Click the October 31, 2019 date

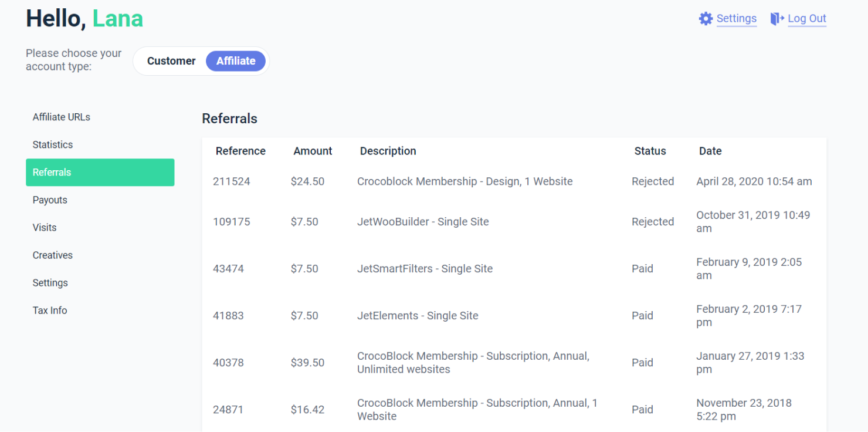coord(753,222)
